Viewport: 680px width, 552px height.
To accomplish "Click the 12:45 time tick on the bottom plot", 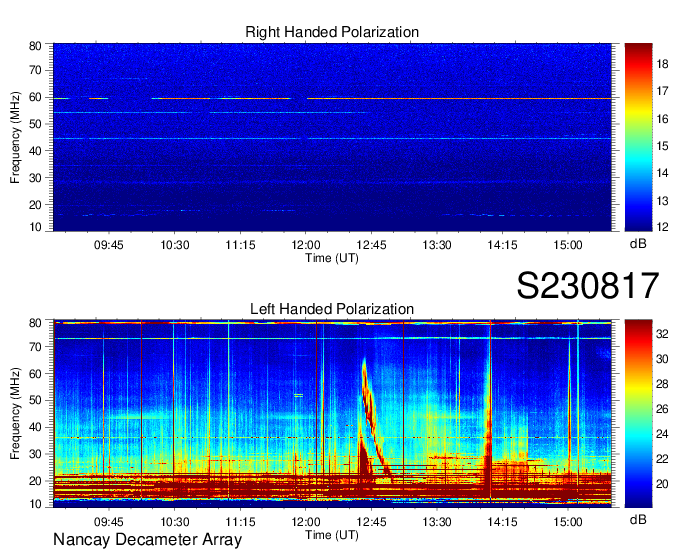I will 371,522.
